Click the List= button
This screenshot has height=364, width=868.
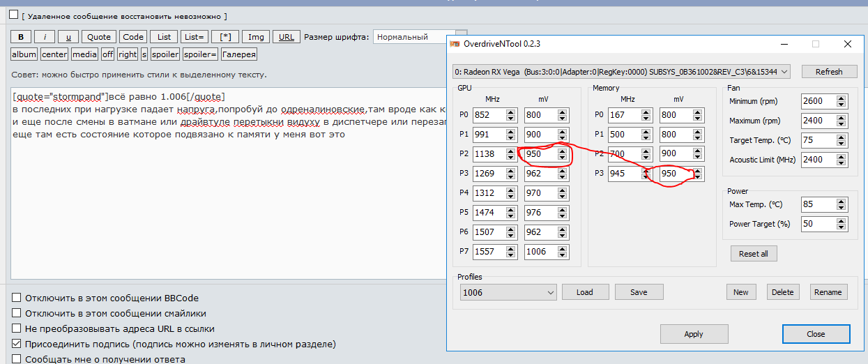[x=194, y=37]
